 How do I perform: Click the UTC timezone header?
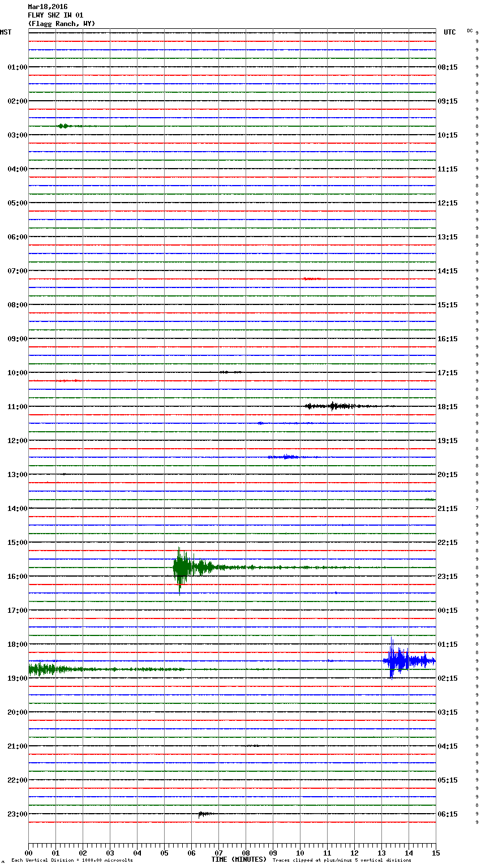(x=450, y=32)
